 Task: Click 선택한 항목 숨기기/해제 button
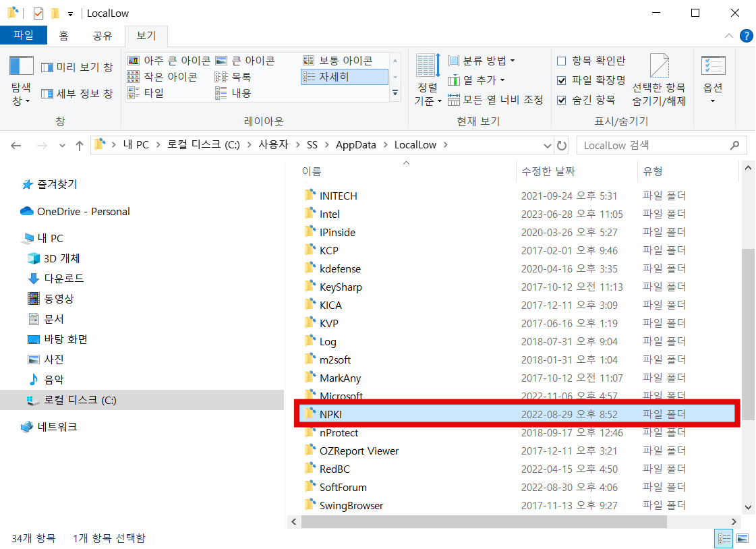coord(659,80)
